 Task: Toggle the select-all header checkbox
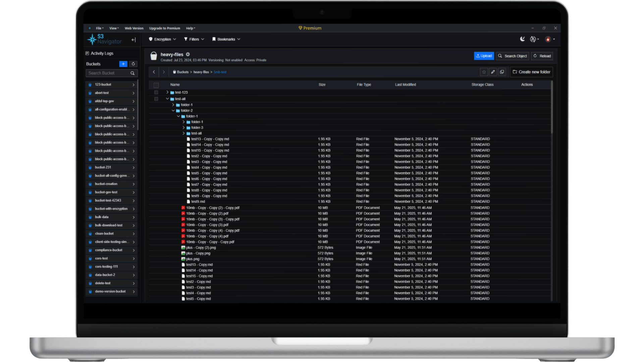coord(156,85)
